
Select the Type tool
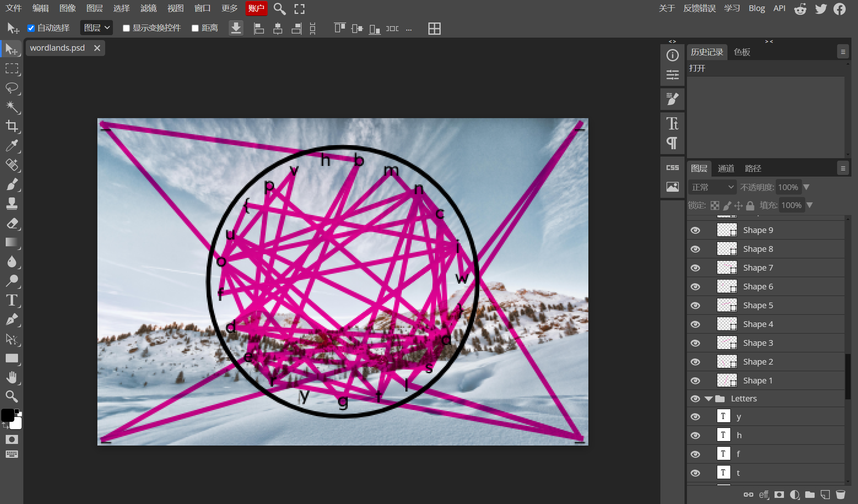pos(12,300)
